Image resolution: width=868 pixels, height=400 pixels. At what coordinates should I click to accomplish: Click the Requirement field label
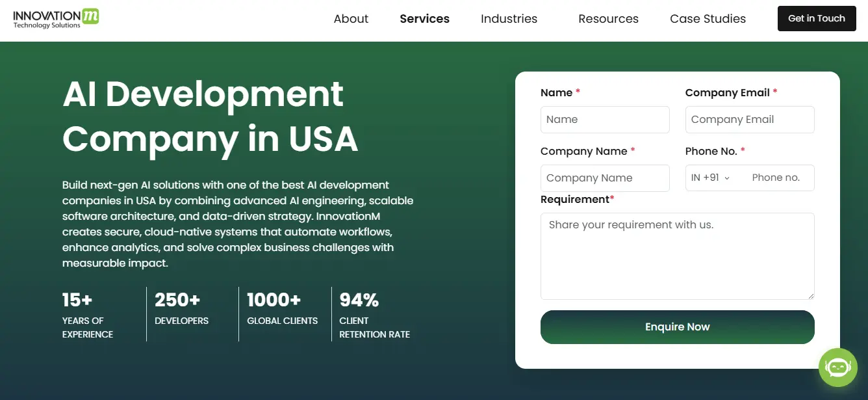click(x=578, y=199)
